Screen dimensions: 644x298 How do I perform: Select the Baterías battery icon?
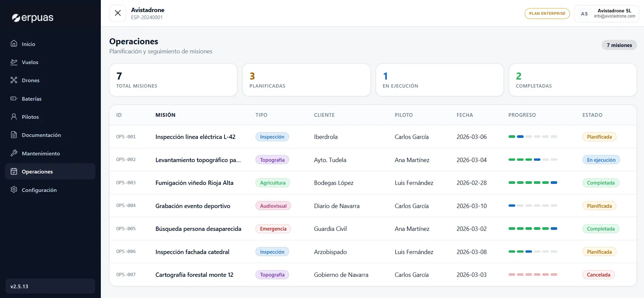pyautogui.click(x=14, y=99)
